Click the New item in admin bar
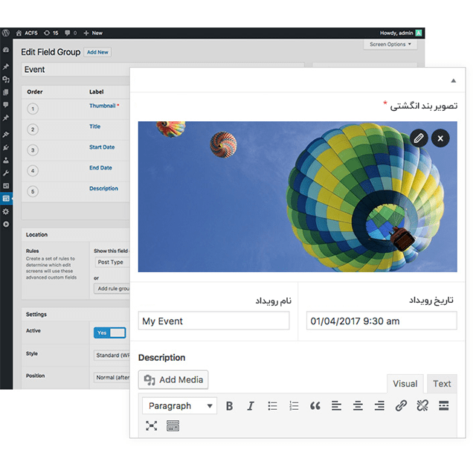 [93, 33]
